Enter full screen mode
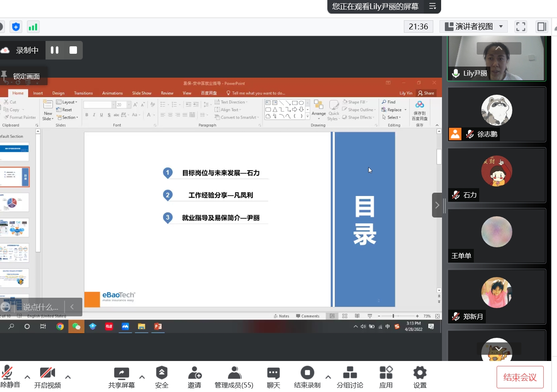The height and width of the screenshot is (392, 557). click(521, 27)
